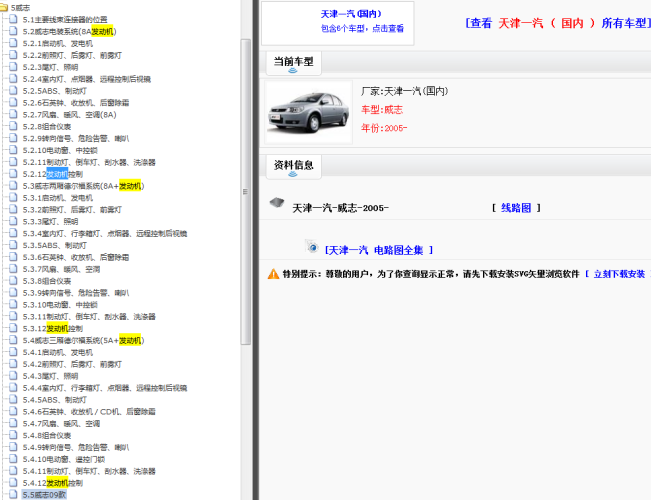The width and height of the screenshot is (651, 500).
Task: Select 5.2.6石英钟、收放机、后窗除霜
Action: pyautogui.click(x=76, y=103)
